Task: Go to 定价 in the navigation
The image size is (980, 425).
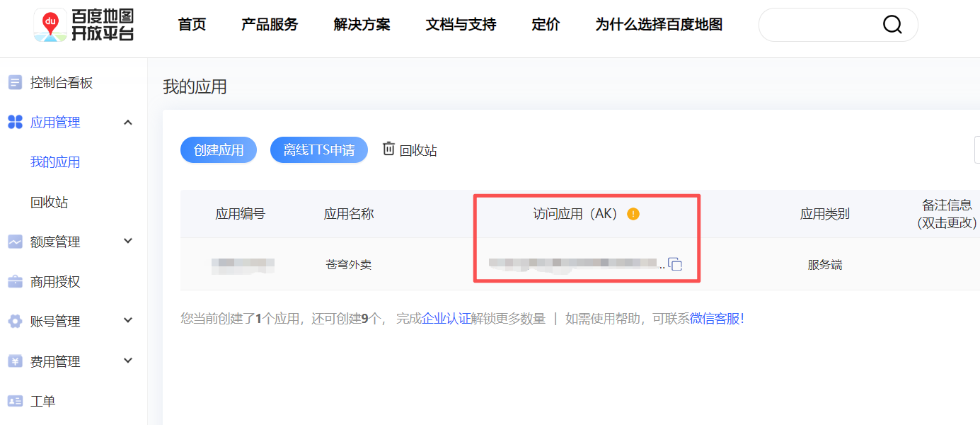Action: click(x=546, y=25)
